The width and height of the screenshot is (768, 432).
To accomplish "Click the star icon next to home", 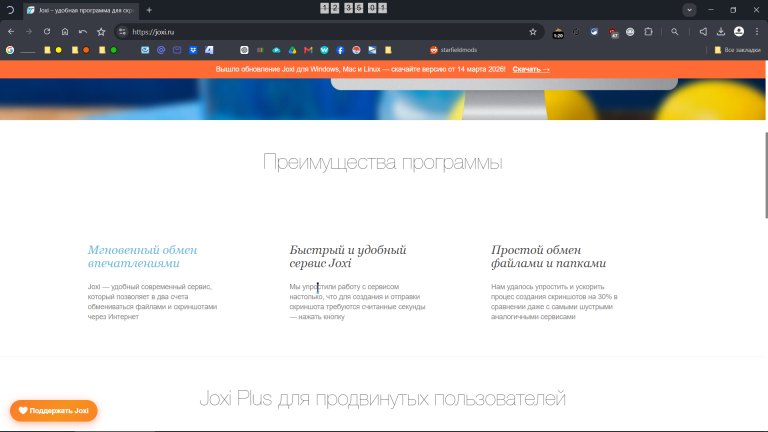I will [101, 32].
